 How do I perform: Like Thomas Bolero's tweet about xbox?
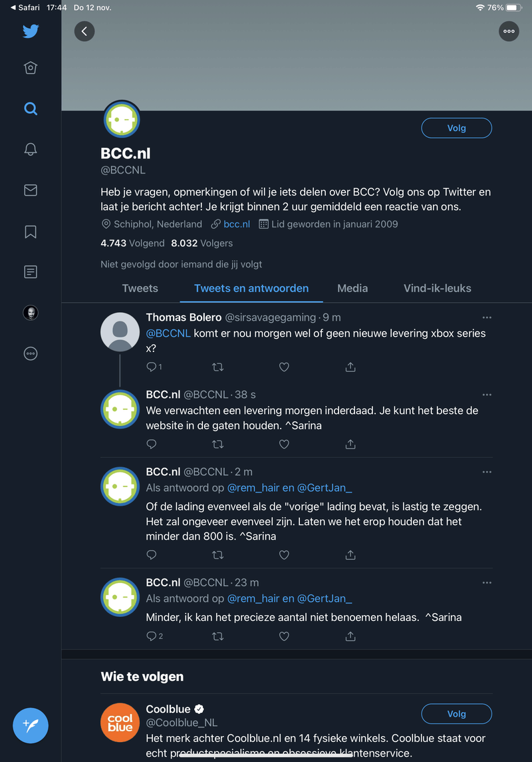(284, 367)
